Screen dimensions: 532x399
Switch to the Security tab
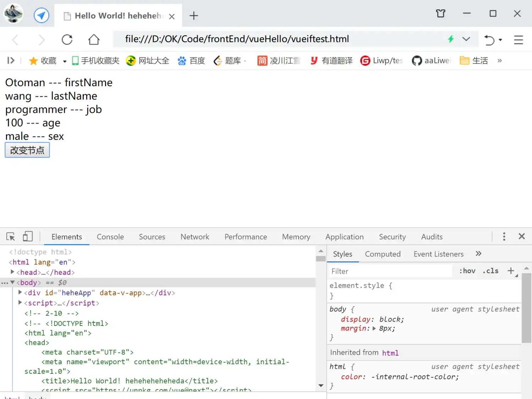(x=392, y=237)
